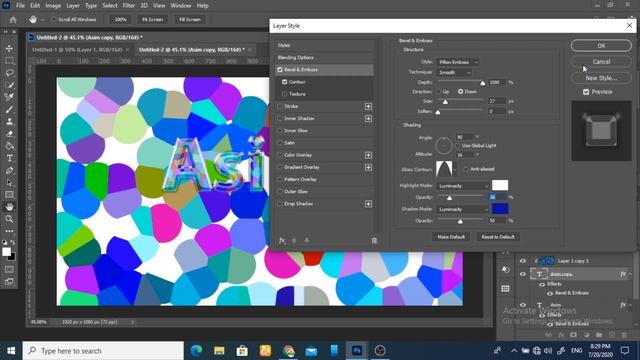Click OK in Layer Style dialog
Viewport: 640px width, 360px height.
tap(601, 46)
